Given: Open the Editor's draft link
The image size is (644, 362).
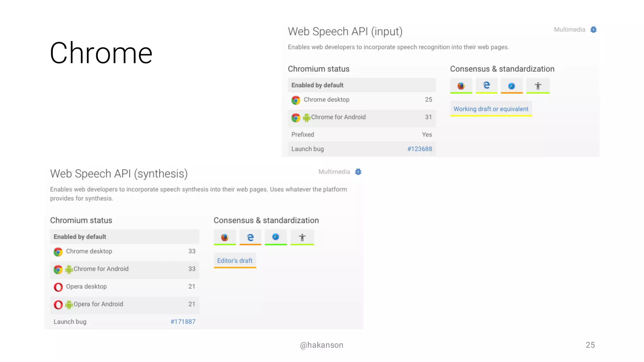Looking at the screenshot, I should (235, 261).
